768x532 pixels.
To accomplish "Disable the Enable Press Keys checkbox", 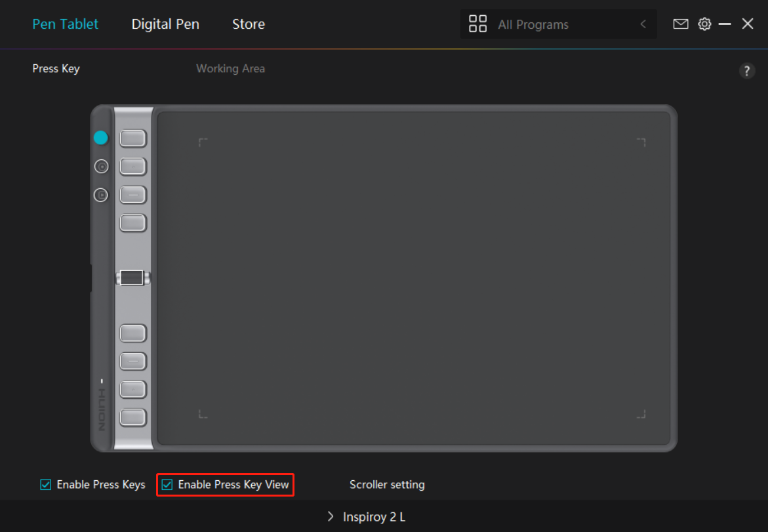I will coord(46,485).
